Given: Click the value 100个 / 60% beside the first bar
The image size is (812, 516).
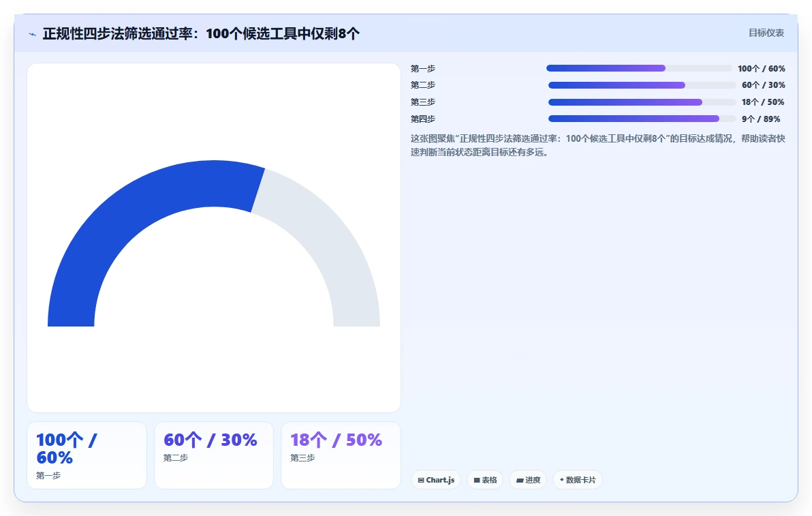Looking at the screenshot, I should [x=762, y=68].
